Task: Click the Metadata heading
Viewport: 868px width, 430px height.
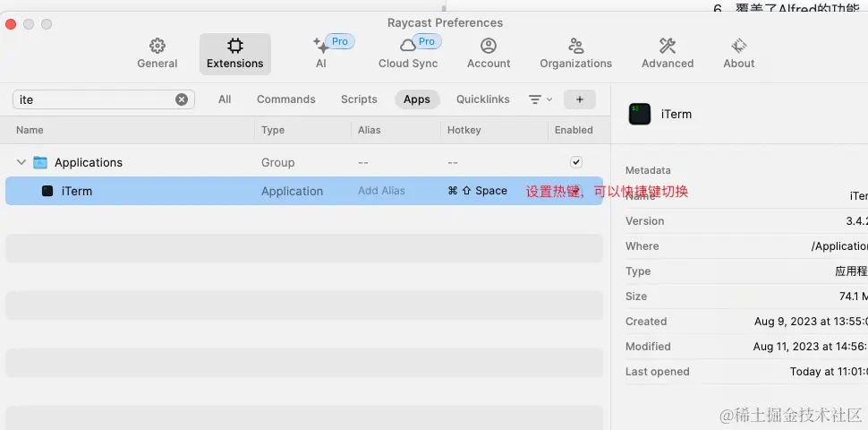Action: click(648, 171)
